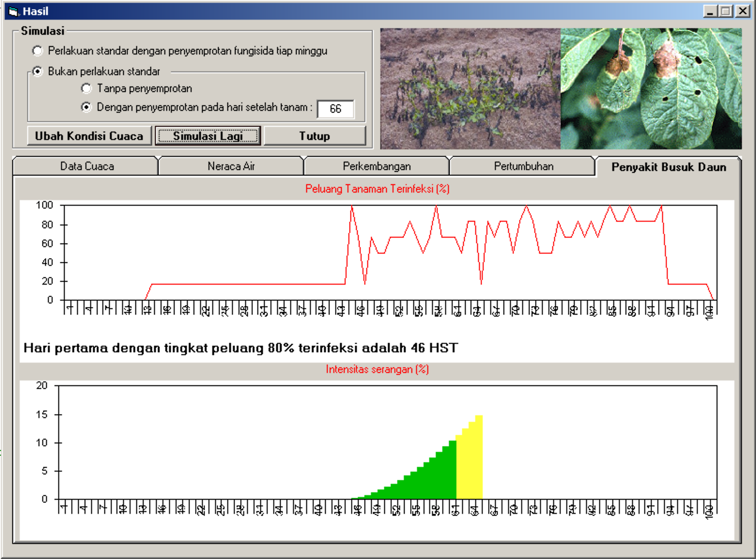756x559 pixels.
Task: Click the Hasil window title bar icon
Action: [13, 11]
